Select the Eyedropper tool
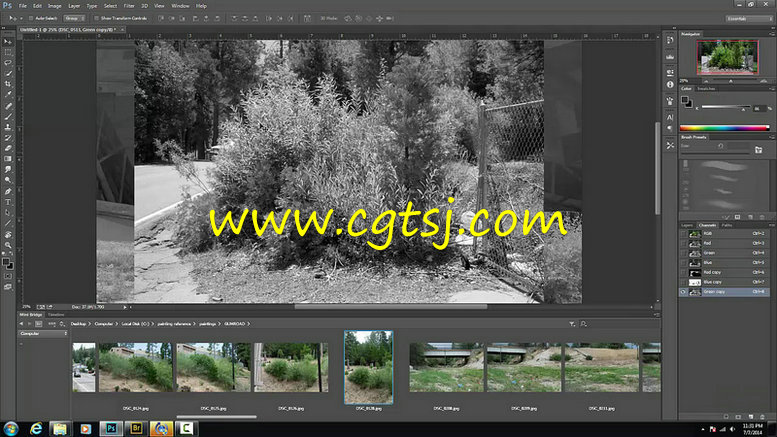The width and height of the screenshot is (777, 437). click(x=8, y=95)
